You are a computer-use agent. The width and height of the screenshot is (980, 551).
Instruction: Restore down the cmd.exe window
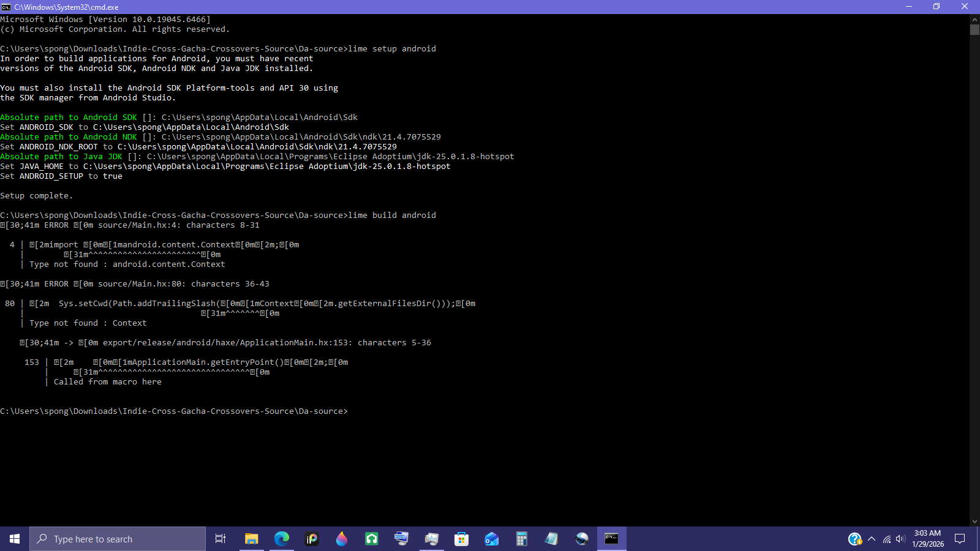tap(936, 7)
